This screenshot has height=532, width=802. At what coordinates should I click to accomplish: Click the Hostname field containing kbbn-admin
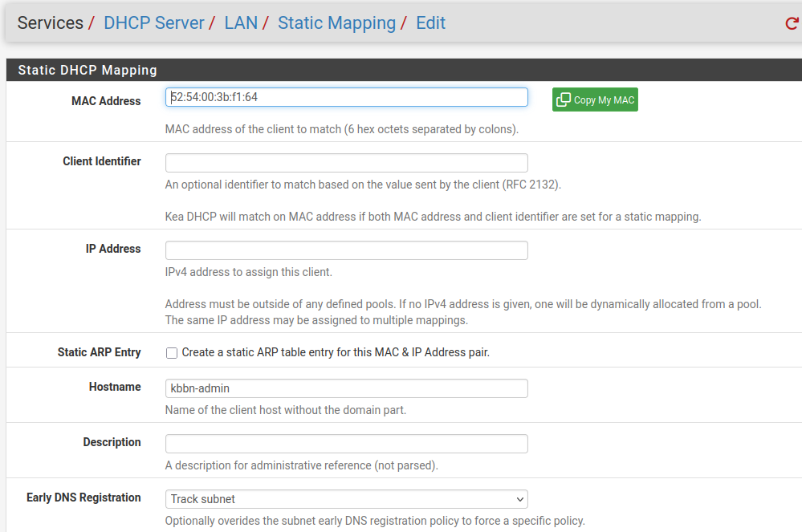pos(346,388)
